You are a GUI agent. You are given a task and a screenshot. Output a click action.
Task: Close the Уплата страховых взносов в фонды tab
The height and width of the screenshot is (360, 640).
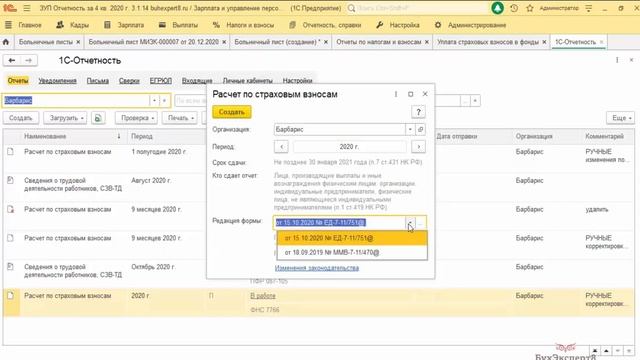click(544, 42)
